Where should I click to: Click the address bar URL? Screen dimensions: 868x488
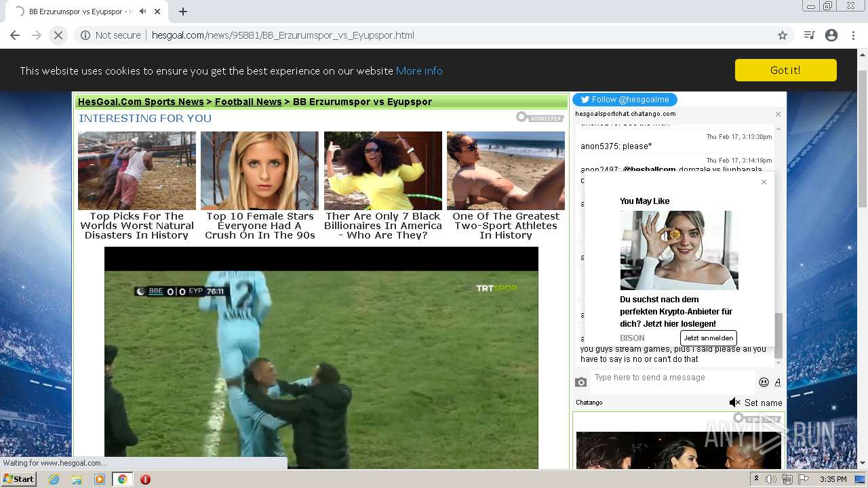point(283,35)
